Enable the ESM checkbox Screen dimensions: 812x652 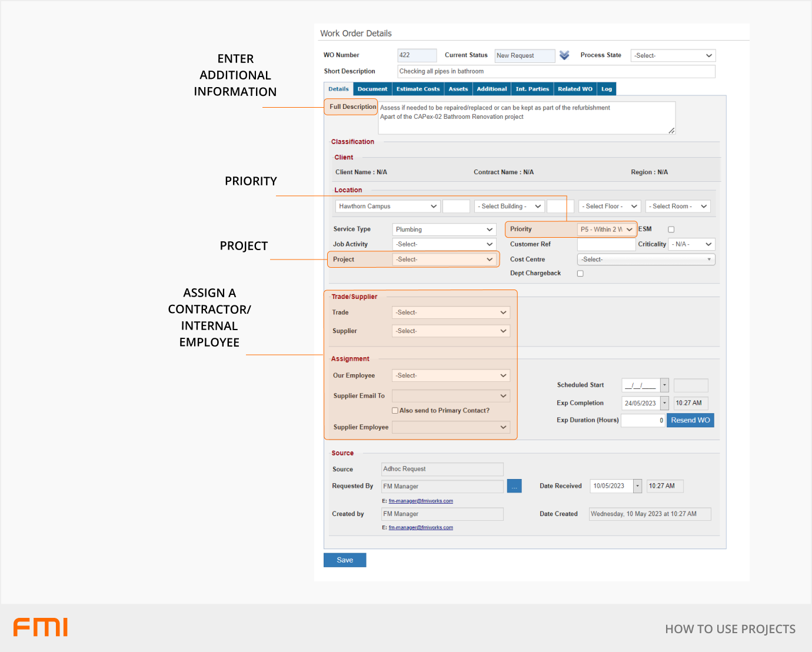tap(671, 229)
